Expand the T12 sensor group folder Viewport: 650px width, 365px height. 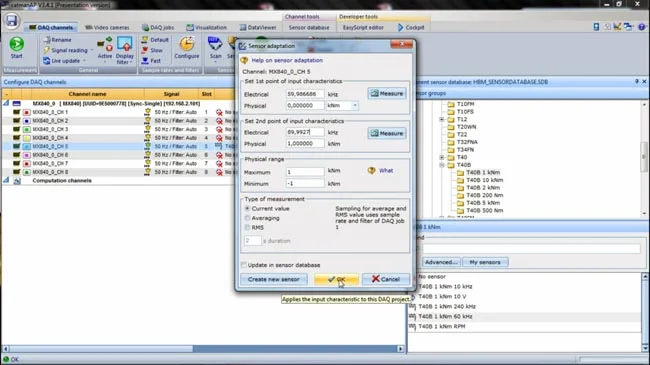click(441, 119)
